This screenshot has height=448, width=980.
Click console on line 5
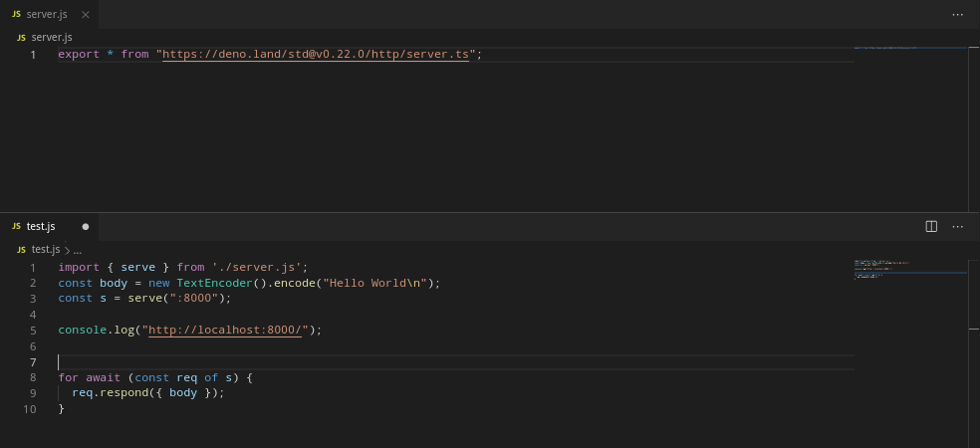click(83, 330)
